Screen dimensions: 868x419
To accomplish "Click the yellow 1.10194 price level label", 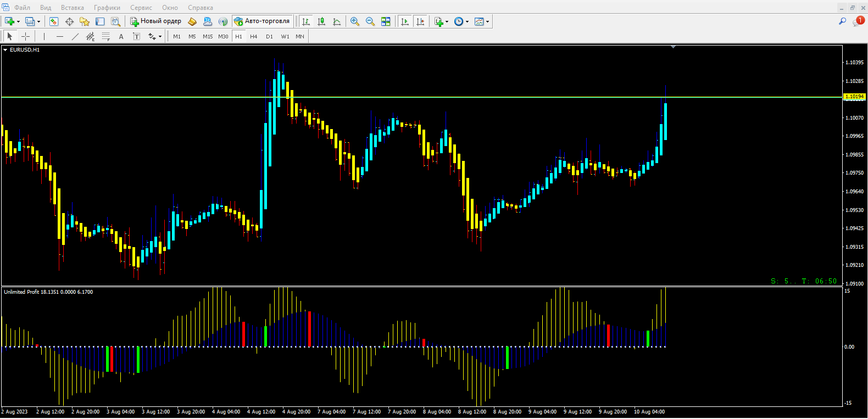I will tap(854, 97).
